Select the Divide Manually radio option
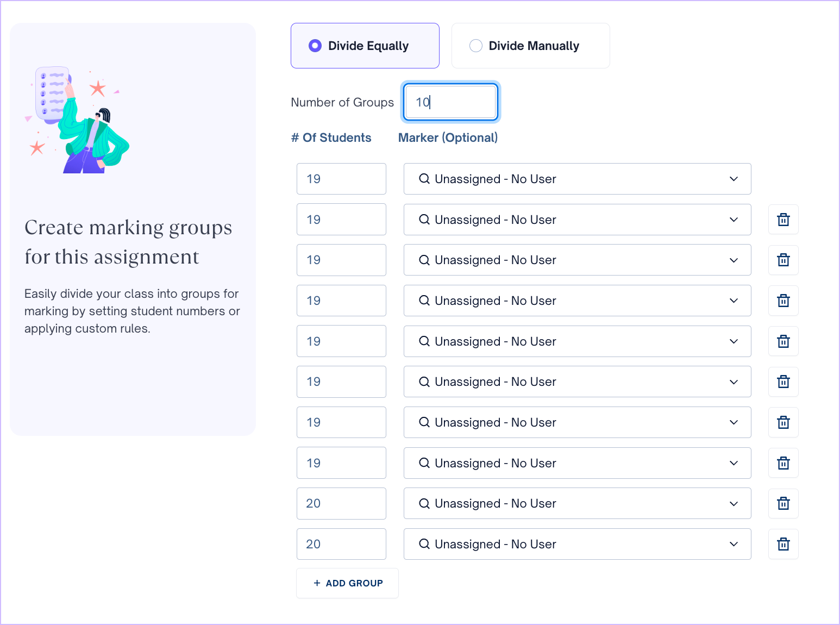The width and height of the screenshot is (840, 625). click(x=531, y=46)
